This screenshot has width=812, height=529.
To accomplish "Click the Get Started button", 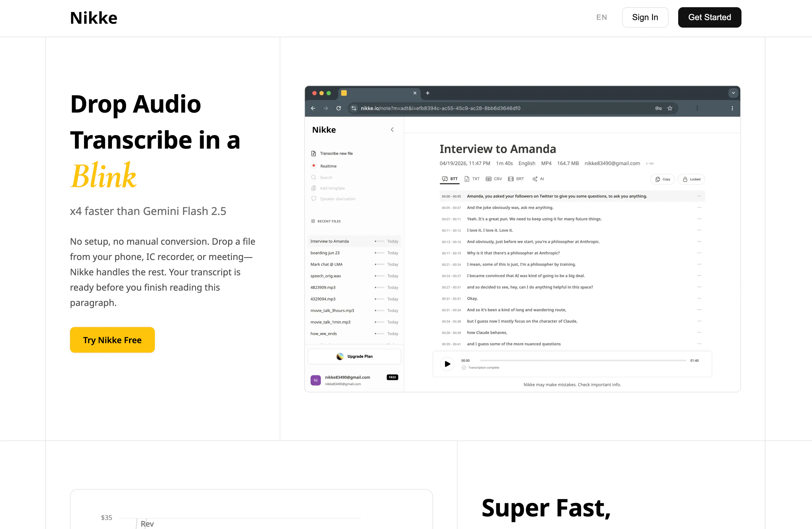I will point(709,17).
